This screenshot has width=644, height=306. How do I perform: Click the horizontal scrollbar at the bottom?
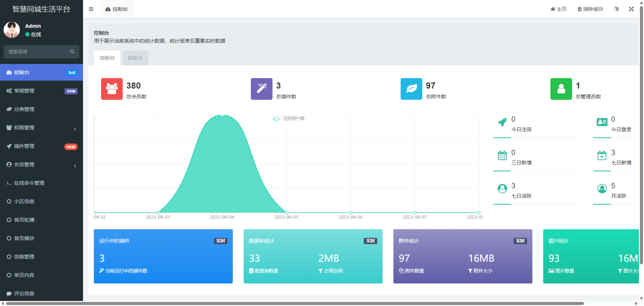(x=295, y=303)
